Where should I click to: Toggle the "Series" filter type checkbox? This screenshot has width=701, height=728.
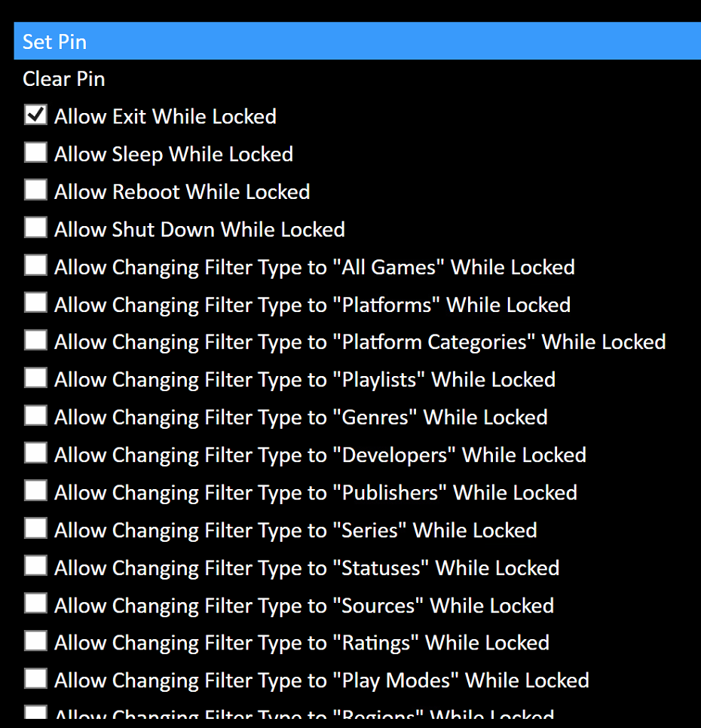[35, 530]
